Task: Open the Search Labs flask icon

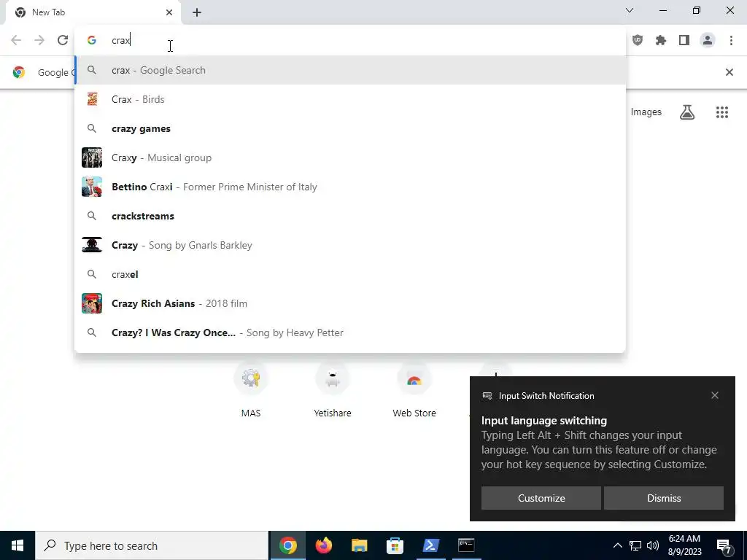Action: (x=687, y=112)
